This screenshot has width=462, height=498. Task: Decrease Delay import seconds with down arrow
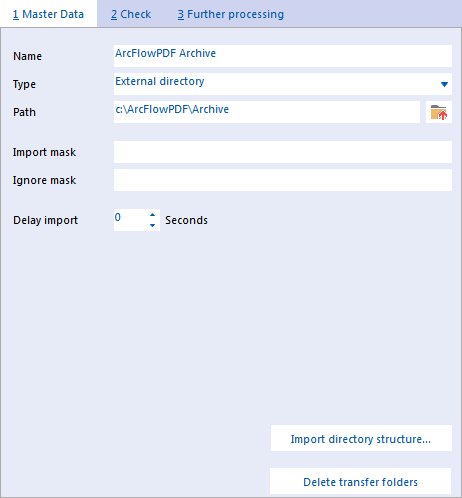152,225
